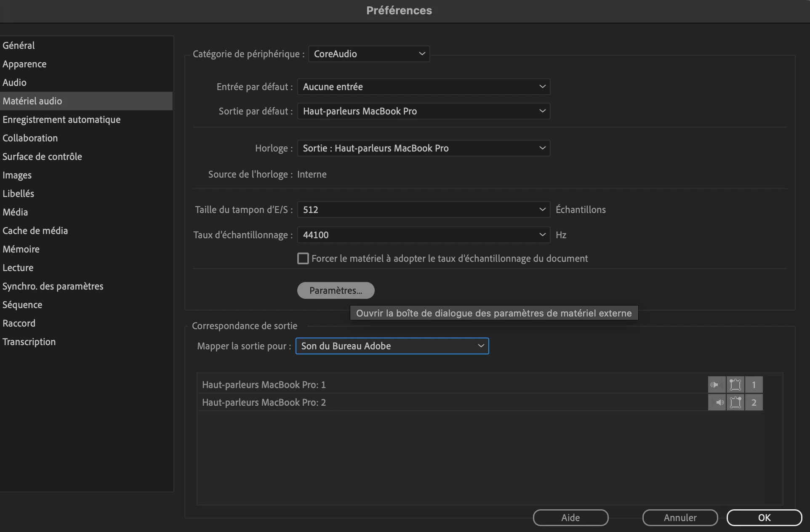
Task: Click left stereo speaker icon for output 1
Action: 717,385
